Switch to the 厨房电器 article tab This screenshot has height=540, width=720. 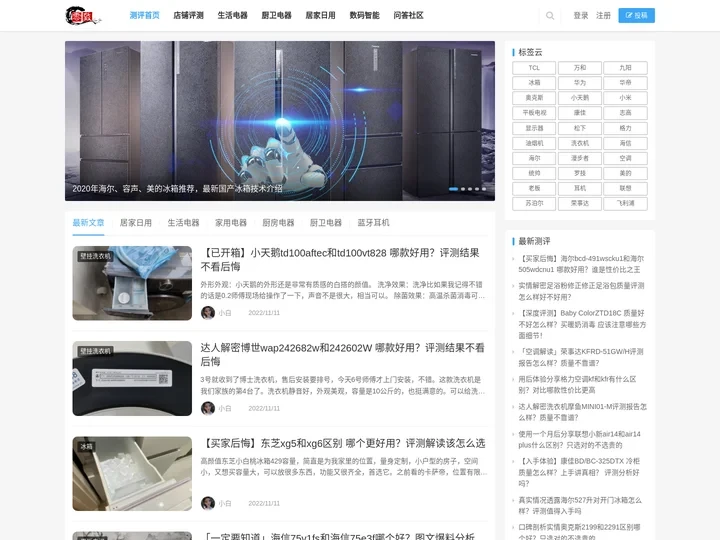click(278, 223)
